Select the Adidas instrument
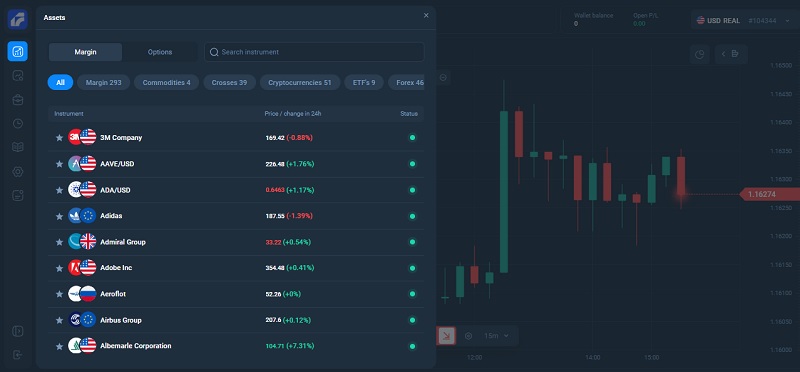The image size is (800, 372). coord(236,216)
